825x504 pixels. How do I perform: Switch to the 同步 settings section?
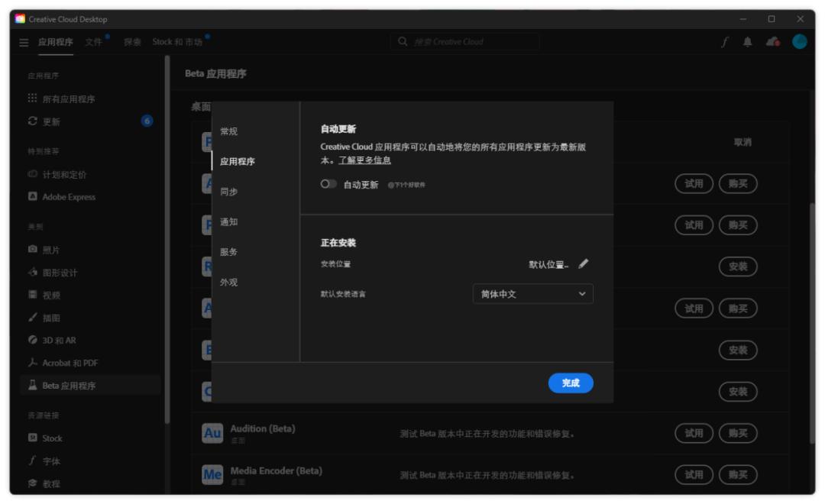click(227, 193)
